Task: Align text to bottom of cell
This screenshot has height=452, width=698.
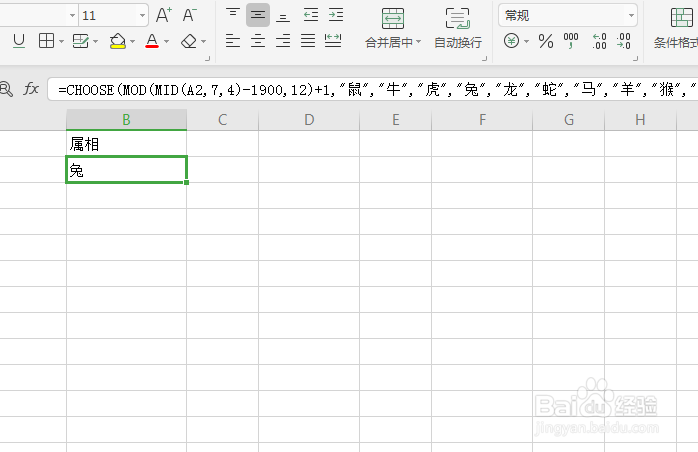Action: coord(283,15)
